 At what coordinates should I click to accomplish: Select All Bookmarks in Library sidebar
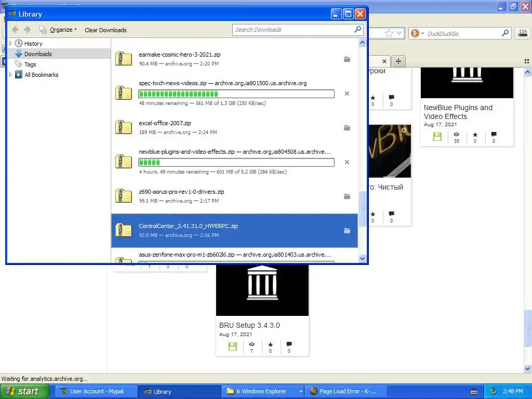(x=42, y=75)
